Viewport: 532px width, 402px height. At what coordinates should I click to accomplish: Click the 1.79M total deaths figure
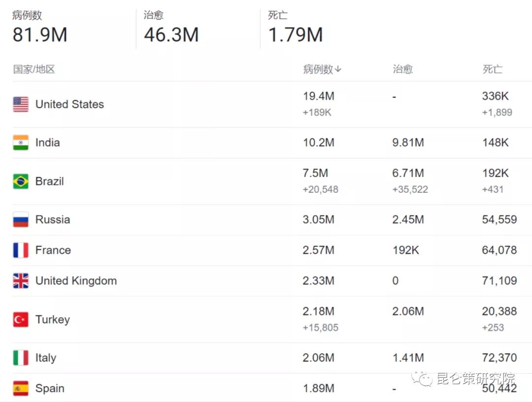pos(296,35)
